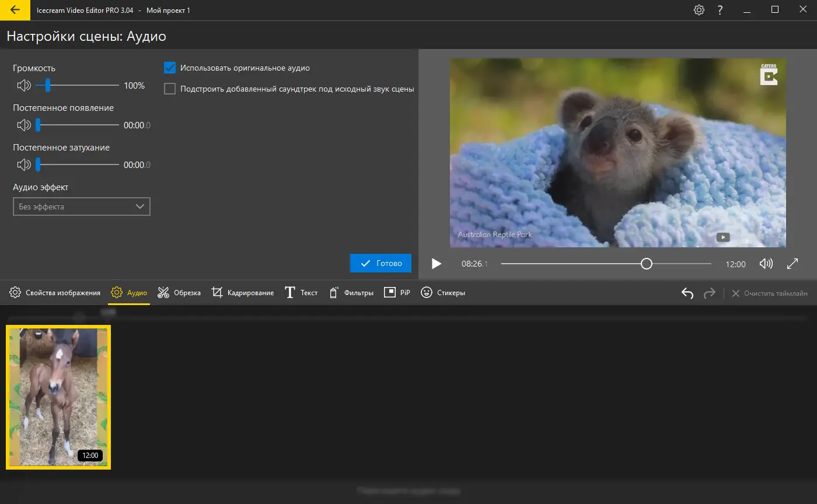Mute the preview player volume icon
Image resolution: width=817 pixels, height=504 pixels.
pos(766,264)
